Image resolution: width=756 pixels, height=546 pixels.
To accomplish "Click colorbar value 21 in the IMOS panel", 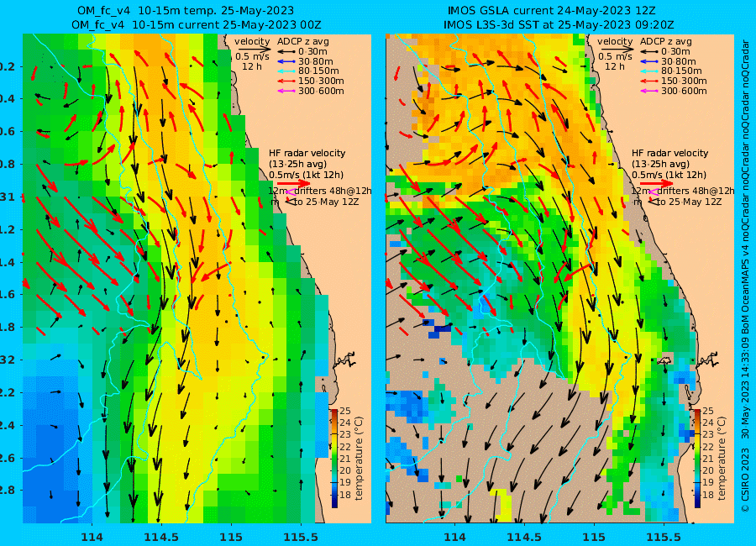I will [708, 459].
